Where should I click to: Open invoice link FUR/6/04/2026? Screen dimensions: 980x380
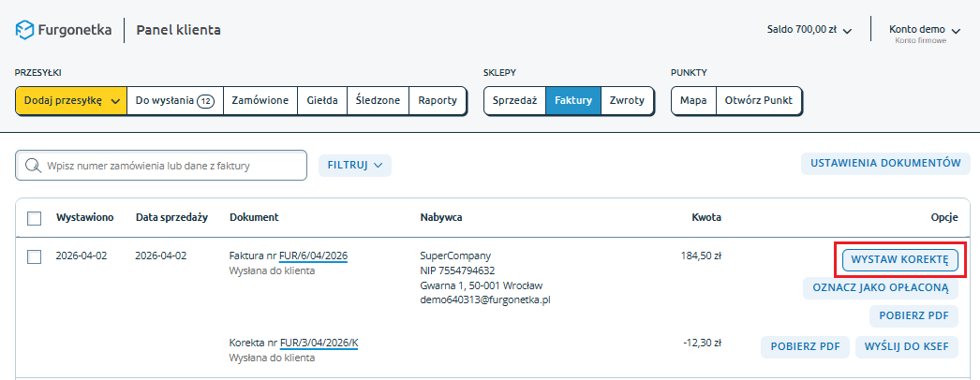click(x=313, y=256)
